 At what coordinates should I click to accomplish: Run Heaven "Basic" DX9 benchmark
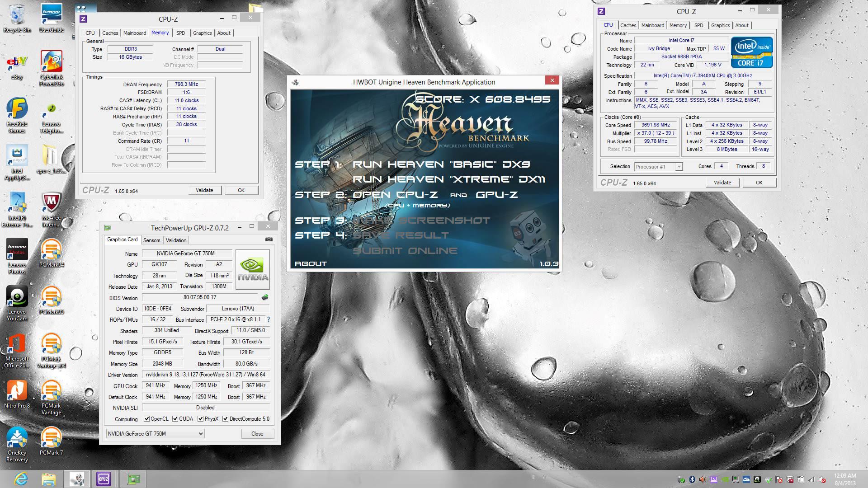tap(441, 164)
